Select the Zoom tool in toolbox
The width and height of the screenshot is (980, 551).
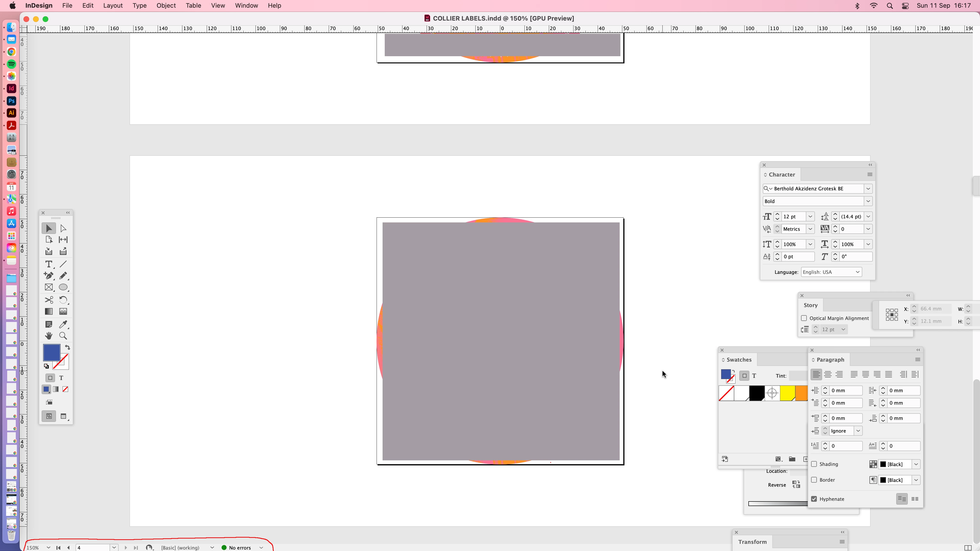click(63, 336)
